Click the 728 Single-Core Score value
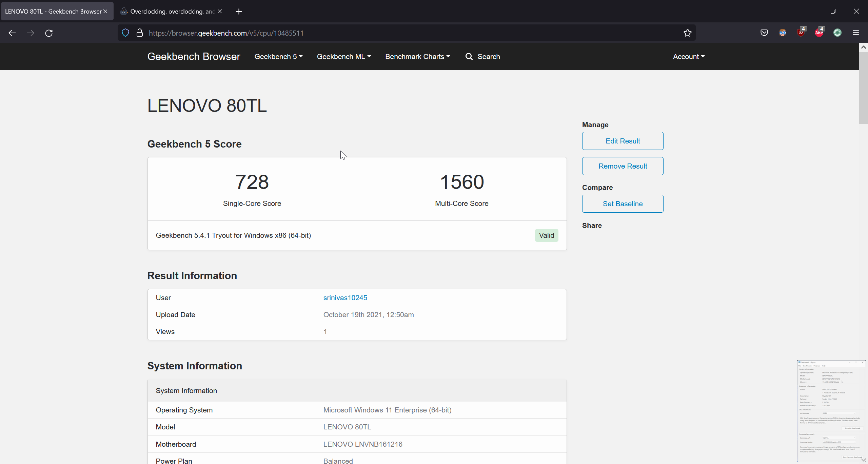The height and width of the screenshot is (464, 868). click(x=252, y=182)
